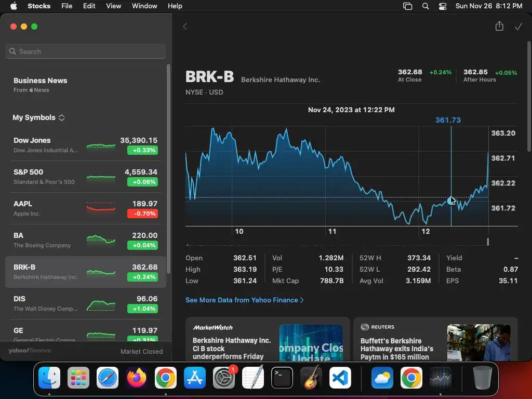The image size is (532, 399).
Task: Open Reuters Buffett's Berkshire Paytm article
Action: (x=435, y=339)
